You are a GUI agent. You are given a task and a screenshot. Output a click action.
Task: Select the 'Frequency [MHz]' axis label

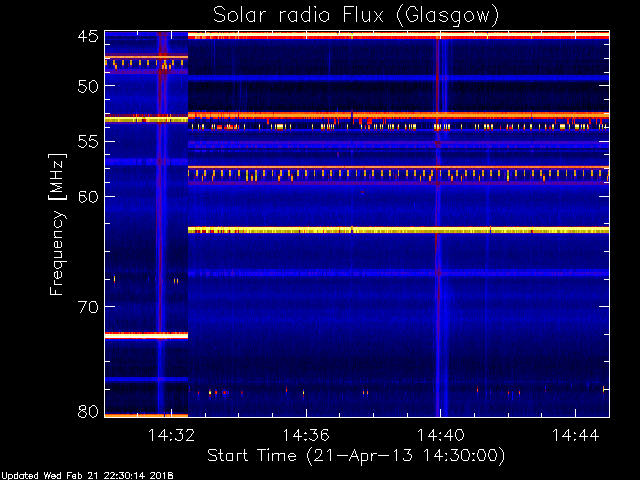[x=58, y=224]
